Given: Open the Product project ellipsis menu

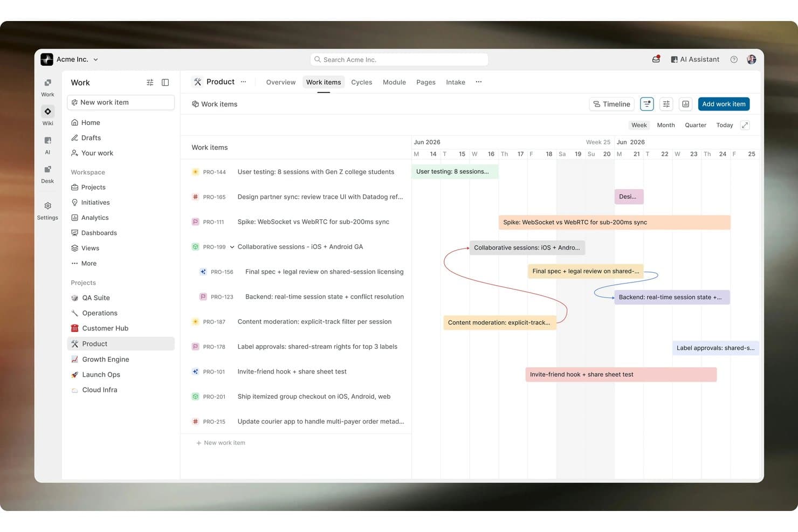Looking at the screenshot, I should coord(243,82).
